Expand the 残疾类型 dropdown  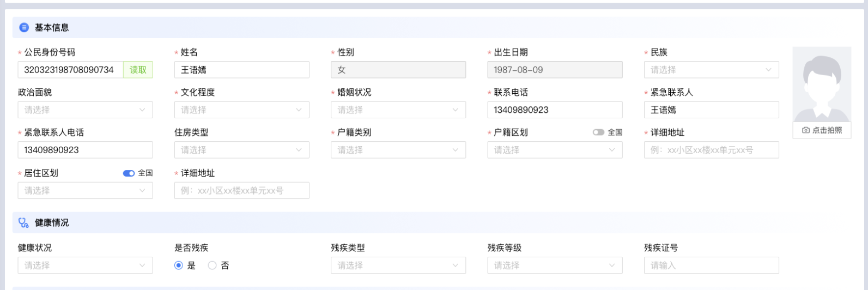[398, 265]
